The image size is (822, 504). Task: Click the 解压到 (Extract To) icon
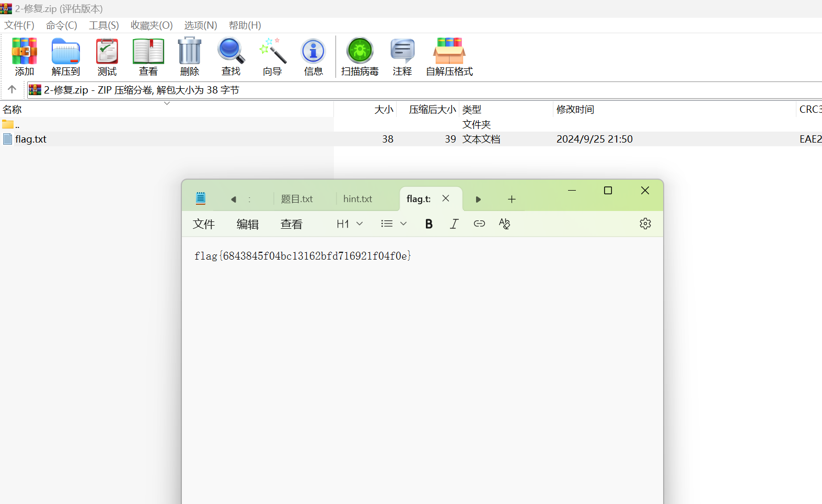pyautogui.click(x=65, y=57)
